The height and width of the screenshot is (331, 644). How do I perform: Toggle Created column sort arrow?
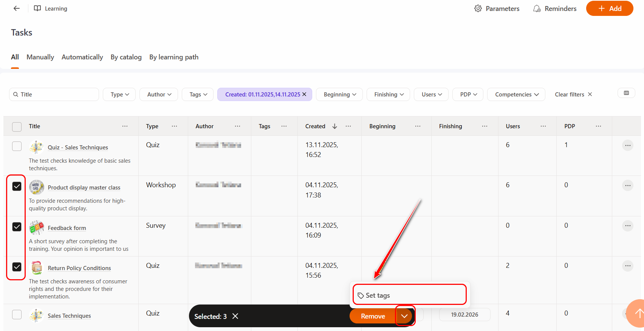(334, 126)
